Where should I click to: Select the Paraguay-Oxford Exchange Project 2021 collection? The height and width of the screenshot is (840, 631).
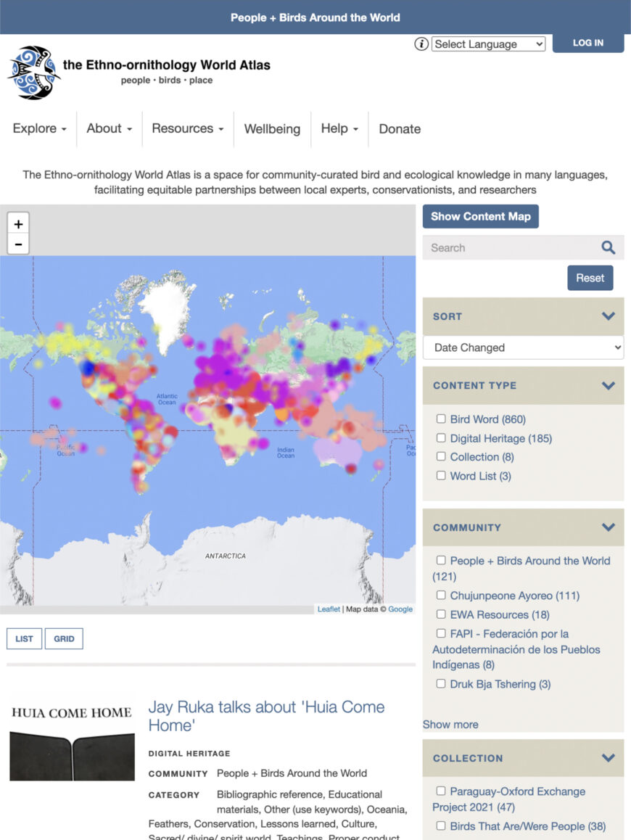[441, 791]
